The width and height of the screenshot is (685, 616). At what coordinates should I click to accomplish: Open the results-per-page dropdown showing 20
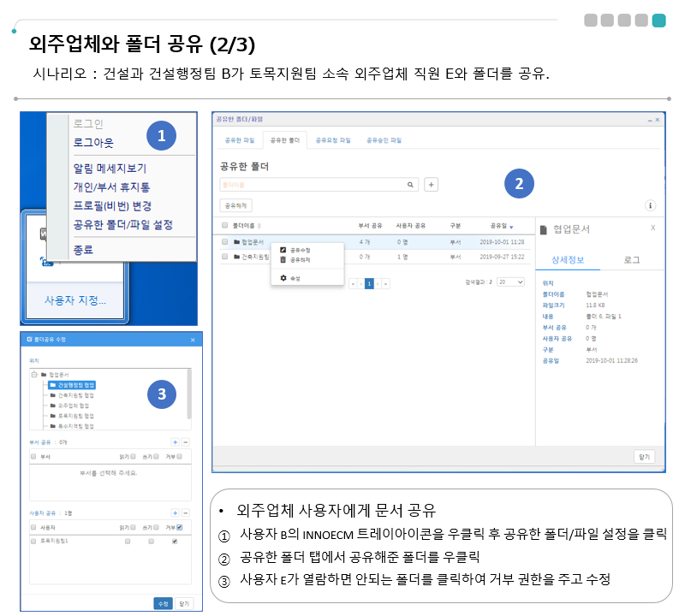click(x=510, y=281)
